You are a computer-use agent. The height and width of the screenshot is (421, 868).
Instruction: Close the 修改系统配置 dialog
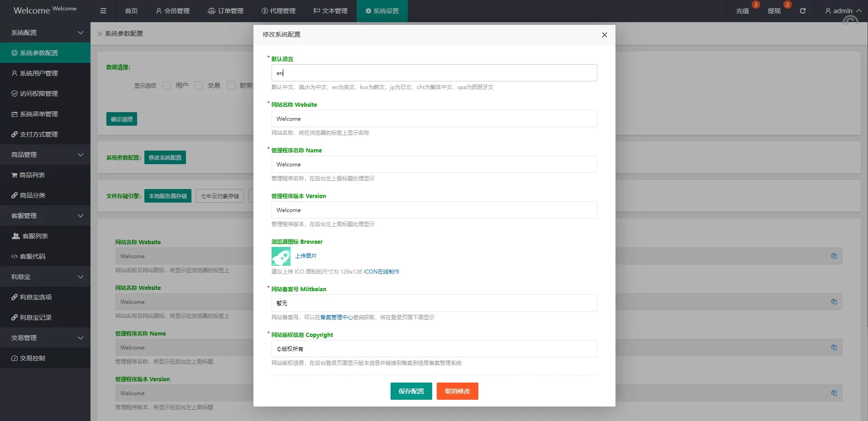(x=604, y=35)
